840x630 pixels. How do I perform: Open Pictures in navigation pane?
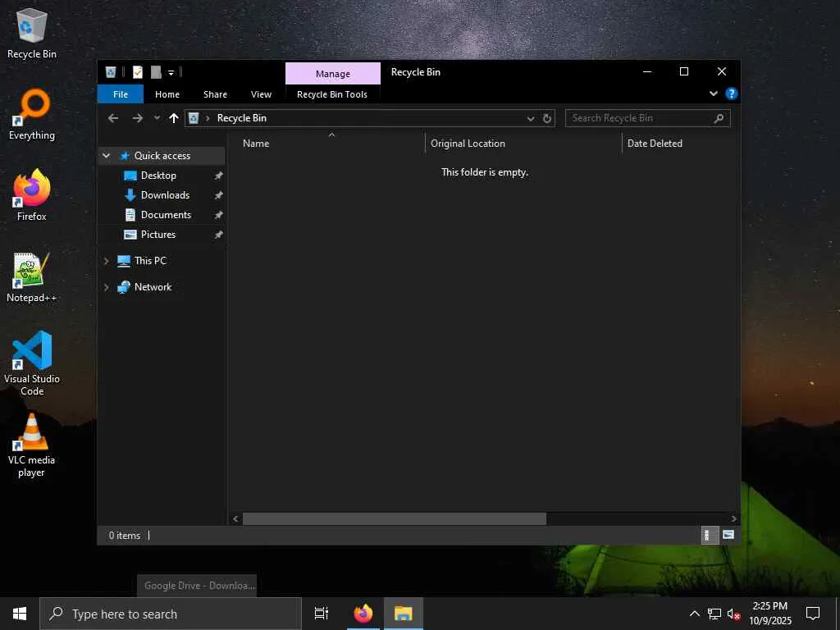pyautogui.click(x=158, y=234)
